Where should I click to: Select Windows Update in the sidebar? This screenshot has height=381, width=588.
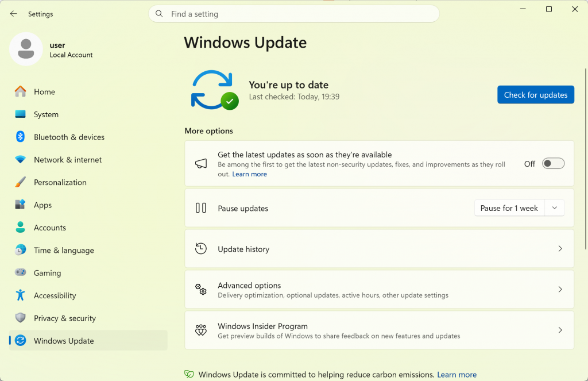click(88, 340)
